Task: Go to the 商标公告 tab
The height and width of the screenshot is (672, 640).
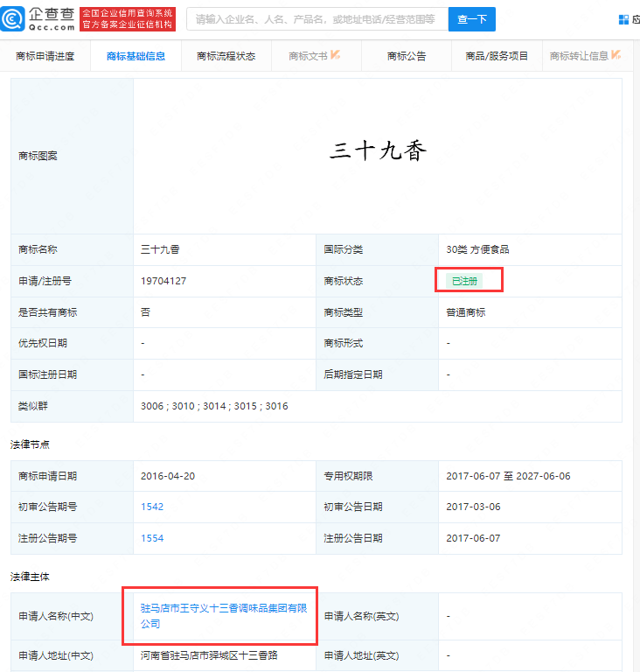Action: pyautogui.click(x=407, y=56)
